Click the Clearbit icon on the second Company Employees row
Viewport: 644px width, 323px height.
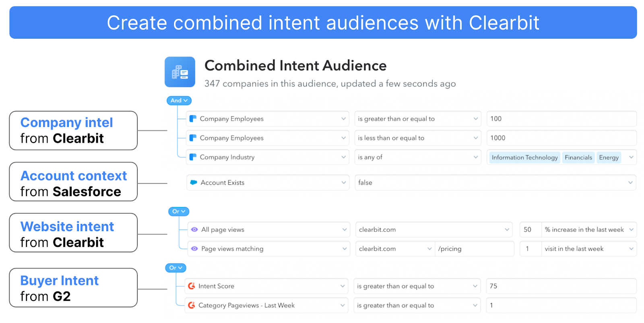tap(193, 138)
